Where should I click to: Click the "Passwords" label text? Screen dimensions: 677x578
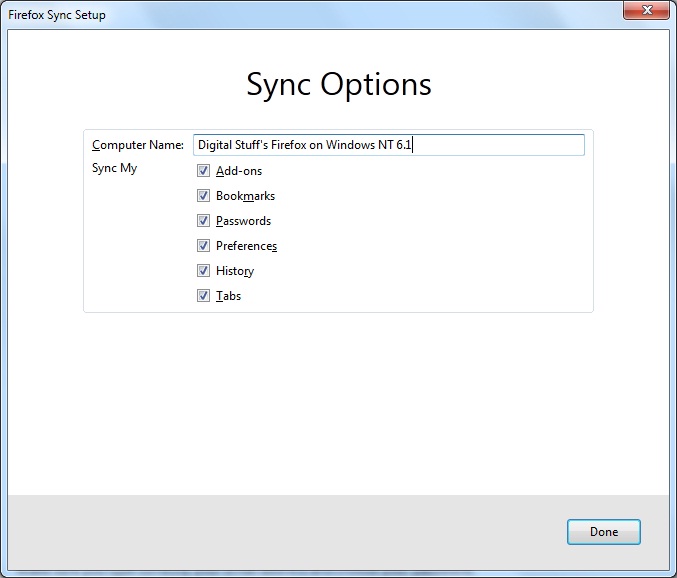(243, 221)
